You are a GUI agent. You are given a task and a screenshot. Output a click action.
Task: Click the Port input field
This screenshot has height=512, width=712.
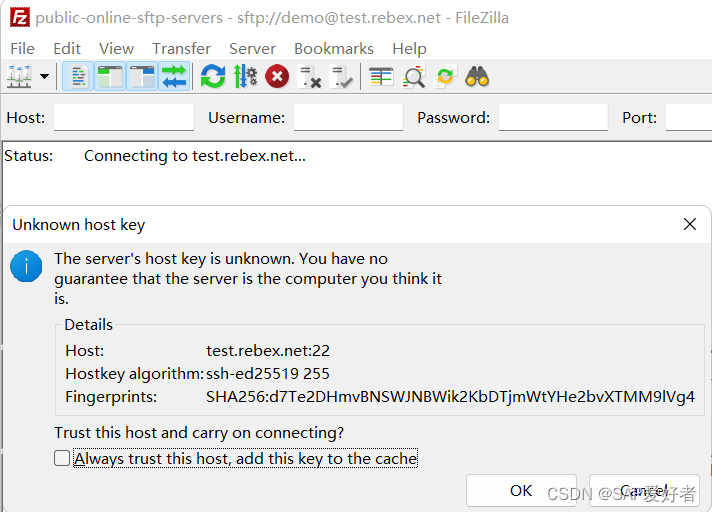pos(688,118)
